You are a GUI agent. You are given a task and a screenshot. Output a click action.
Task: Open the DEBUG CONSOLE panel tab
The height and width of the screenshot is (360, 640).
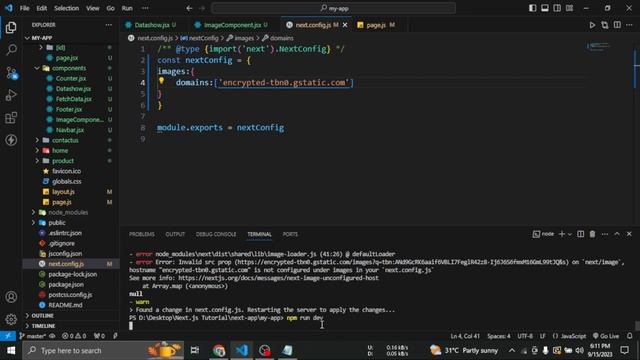click(216, 234)
